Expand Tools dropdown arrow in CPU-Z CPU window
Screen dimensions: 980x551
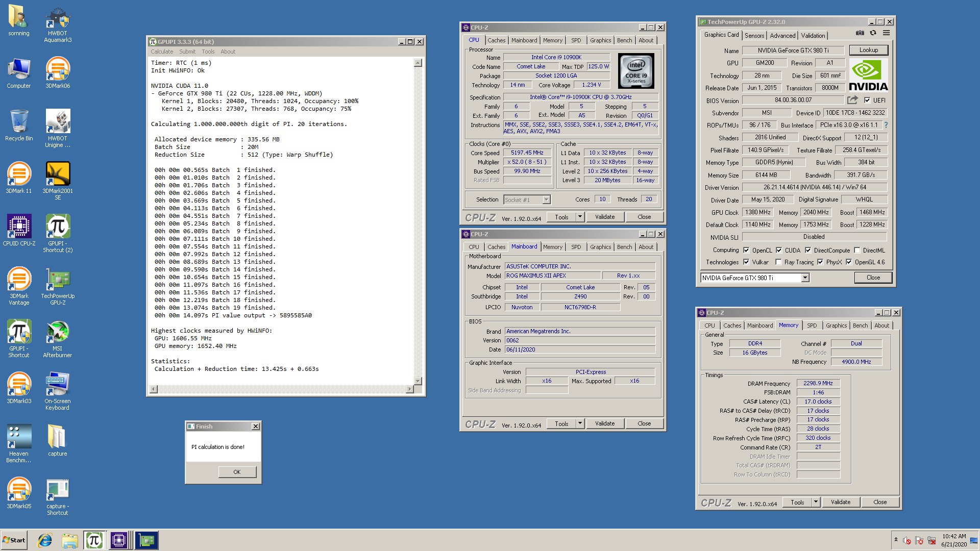tap(580, 217)
